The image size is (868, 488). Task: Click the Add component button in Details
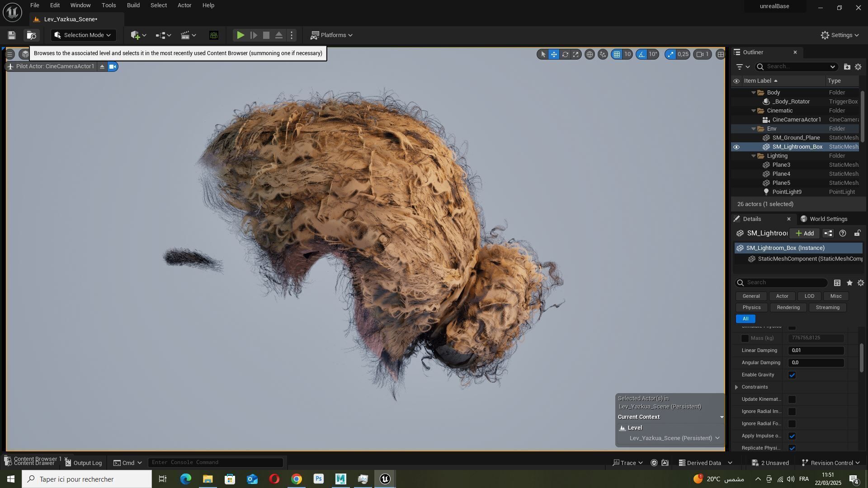[805, 234]
